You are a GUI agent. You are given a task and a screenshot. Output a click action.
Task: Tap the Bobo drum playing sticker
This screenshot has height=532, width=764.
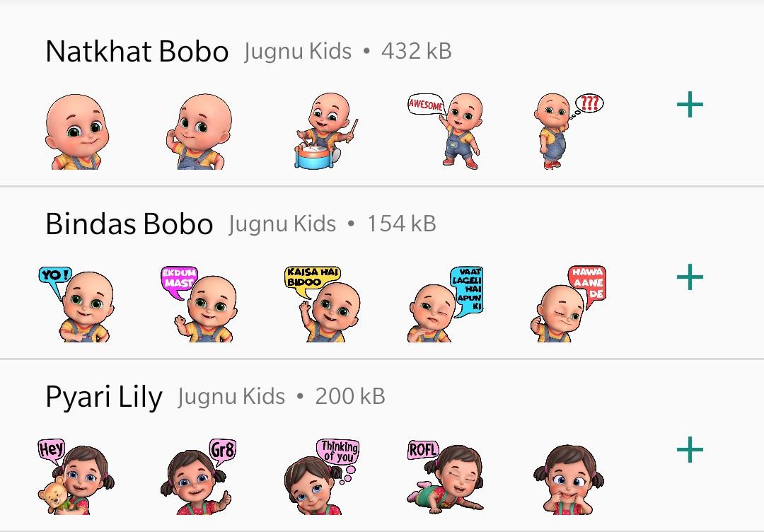tap(325, 131)
